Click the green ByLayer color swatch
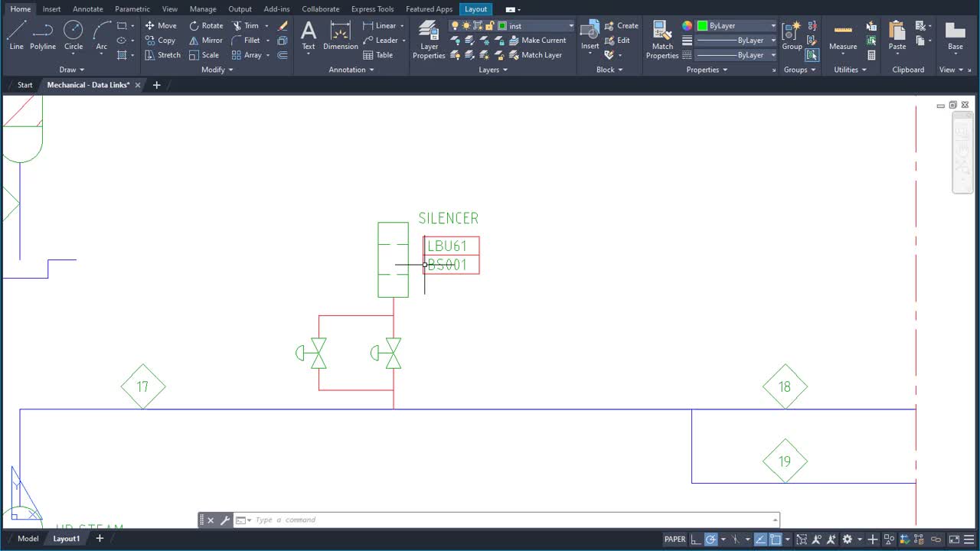980x551 pixels. click(702, 26)
